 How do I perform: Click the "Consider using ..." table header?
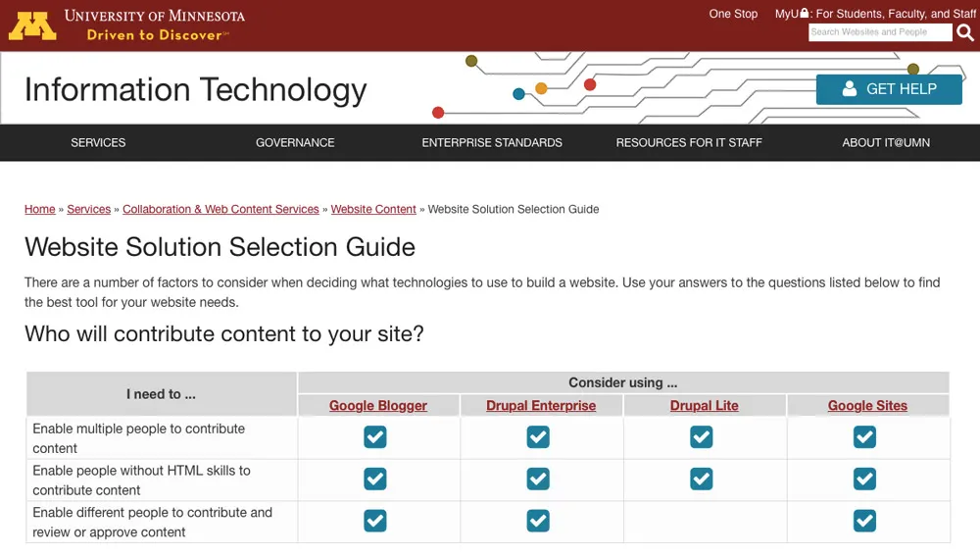click(x=623, y=382)
